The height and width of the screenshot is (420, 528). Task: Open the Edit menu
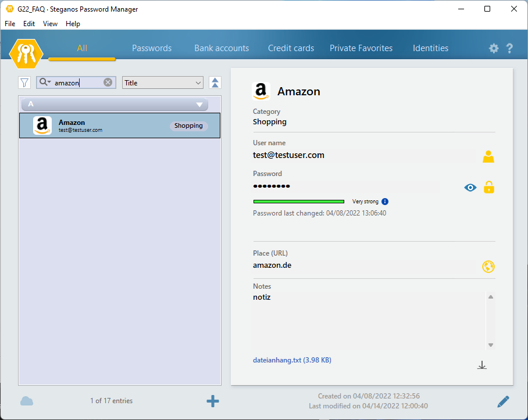(x=29, y=24)
